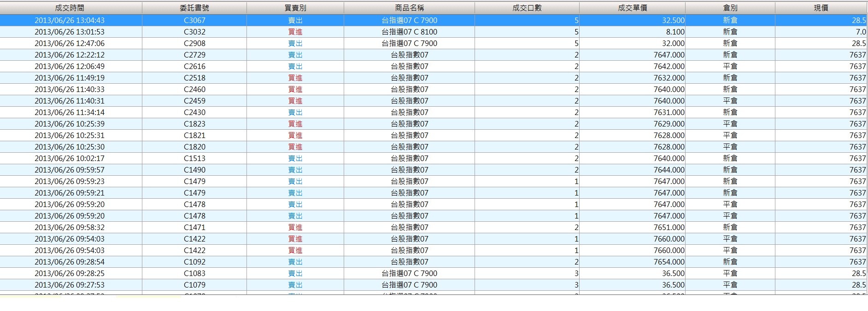
Task: Click the trade price 32.000
Action: click(x=673, y=43)
